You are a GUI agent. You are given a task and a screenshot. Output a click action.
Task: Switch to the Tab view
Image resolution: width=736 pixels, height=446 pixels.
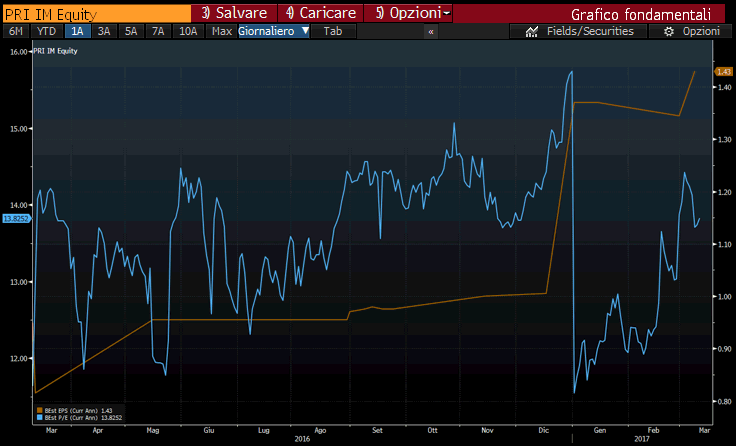coord(332,31)
